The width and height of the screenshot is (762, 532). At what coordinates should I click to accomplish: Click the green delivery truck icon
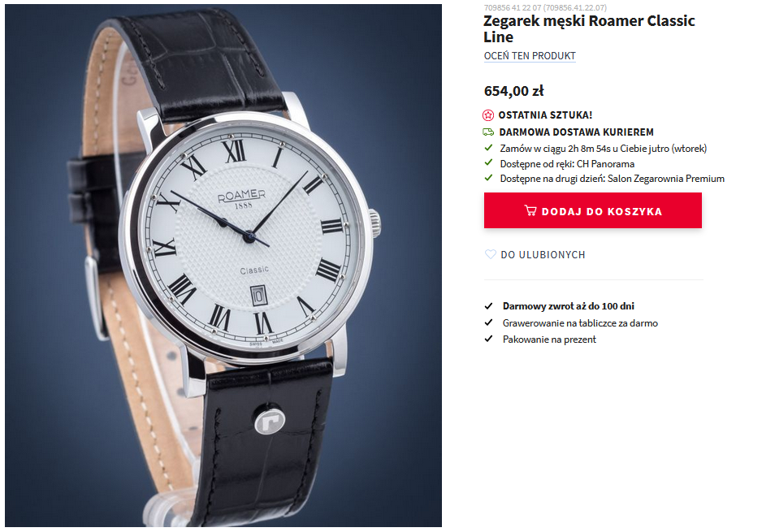tap(488, 132)
